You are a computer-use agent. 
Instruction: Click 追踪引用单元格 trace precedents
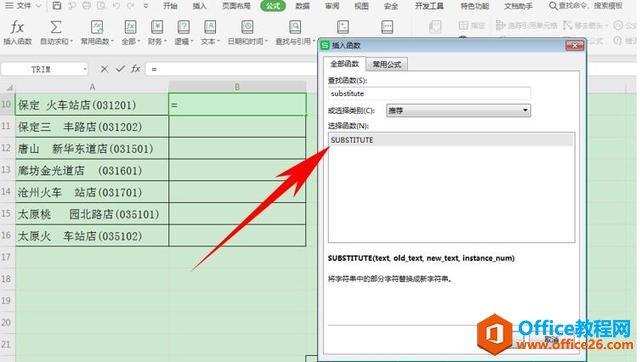tap(527, 25)
